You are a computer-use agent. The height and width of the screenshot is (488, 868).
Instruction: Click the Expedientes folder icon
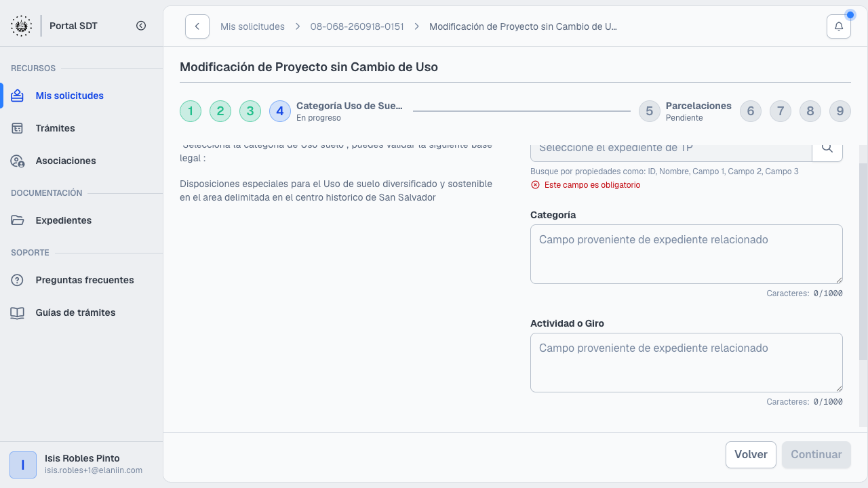18,220
